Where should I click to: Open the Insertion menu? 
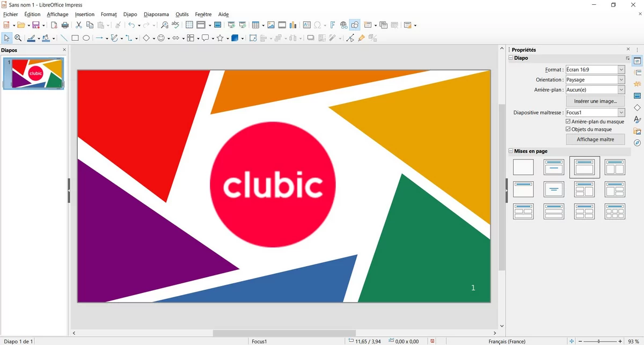pos(85,14)
